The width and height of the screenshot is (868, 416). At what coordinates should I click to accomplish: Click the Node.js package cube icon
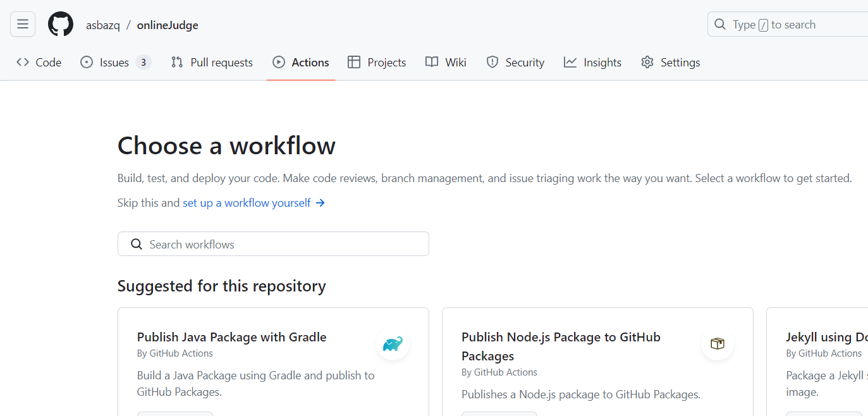pos(717,343)
